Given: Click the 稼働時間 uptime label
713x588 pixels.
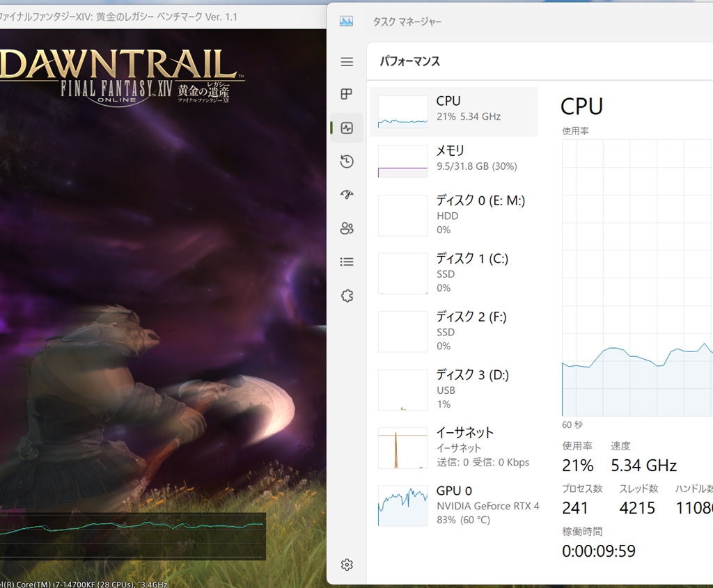Looking at the screenshot, I should 582,531.
